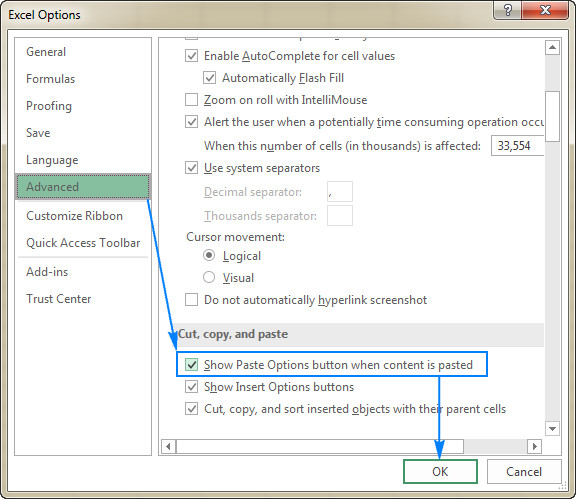Close the Excel Options dialog
The width and height of the screenshot is (576, 499).
click(545, 10)
